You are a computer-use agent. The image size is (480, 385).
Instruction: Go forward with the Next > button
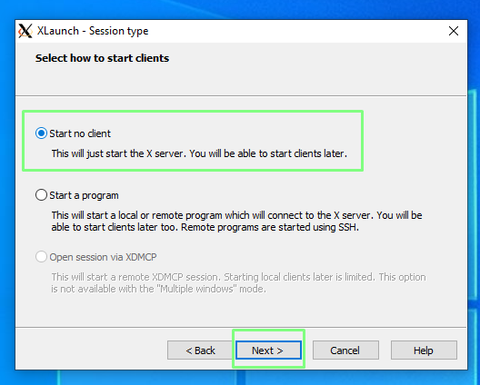[268, 350]
